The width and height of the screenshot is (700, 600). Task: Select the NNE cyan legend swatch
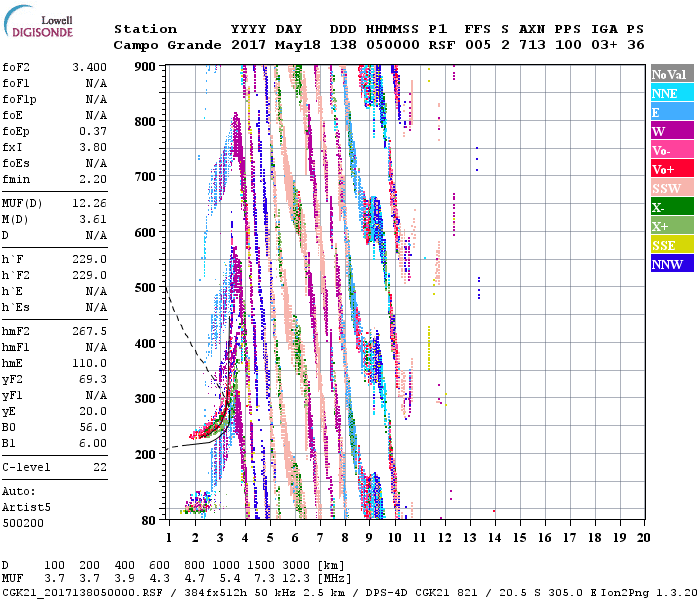[672, 93]
